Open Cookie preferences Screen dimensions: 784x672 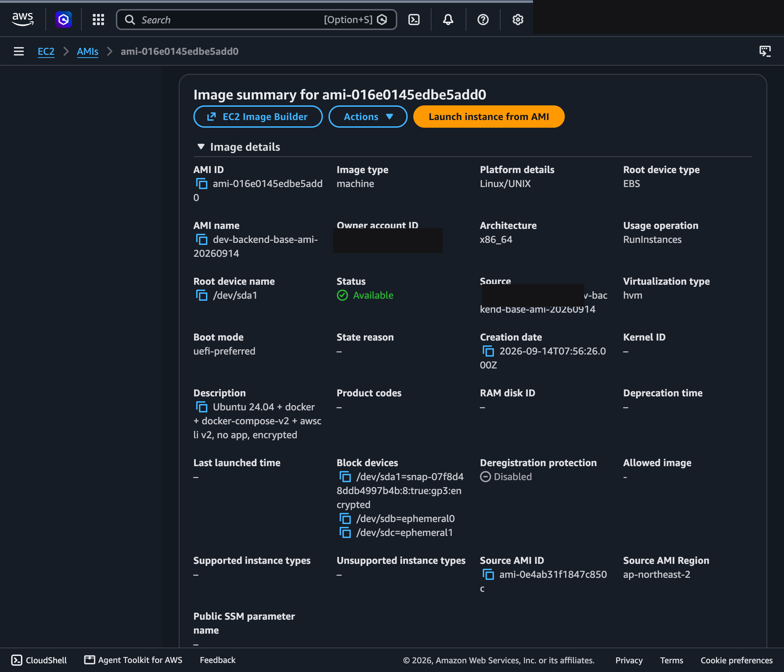pos(736,660)
